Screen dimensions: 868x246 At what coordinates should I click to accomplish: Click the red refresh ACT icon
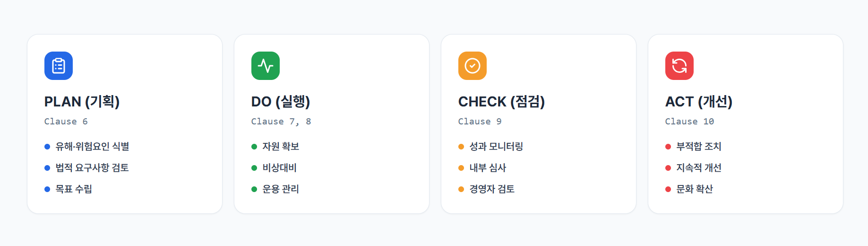679,66
